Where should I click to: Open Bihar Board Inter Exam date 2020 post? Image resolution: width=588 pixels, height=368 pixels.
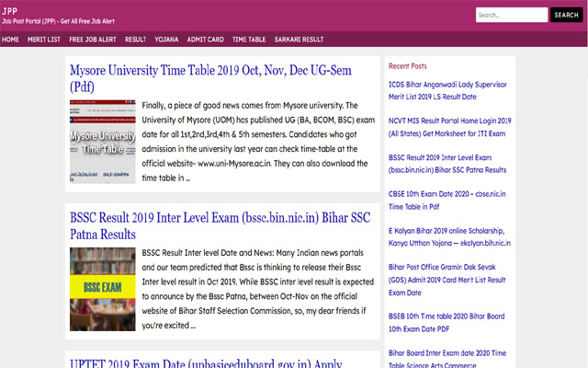point(447,359)
